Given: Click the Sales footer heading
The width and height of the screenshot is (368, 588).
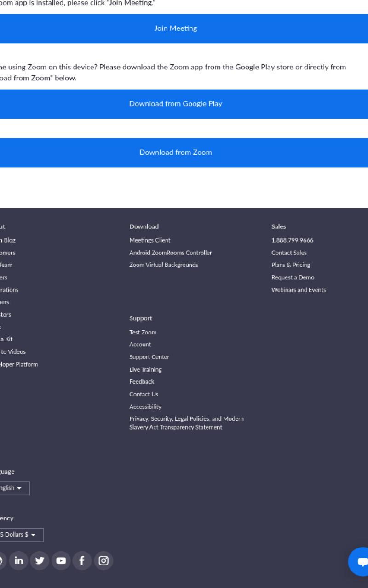Looking at the screenshot, I should coord(279,226).
